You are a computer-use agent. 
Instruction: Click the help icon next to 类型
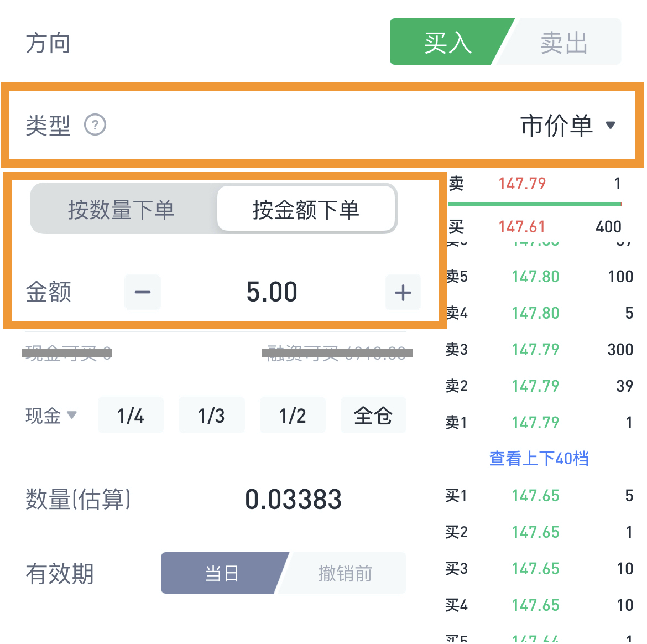click(95, 125)
